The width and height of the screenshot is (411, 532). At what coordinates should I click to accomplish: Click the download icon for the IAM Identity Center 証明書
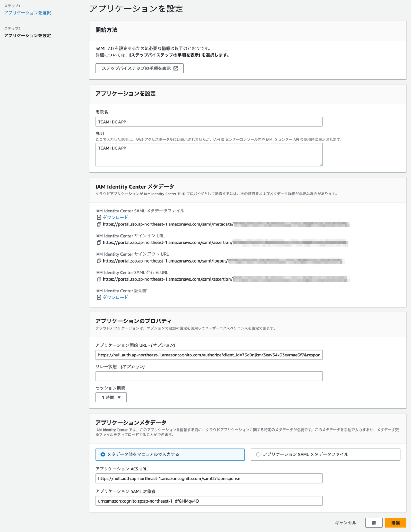(98, 297)
